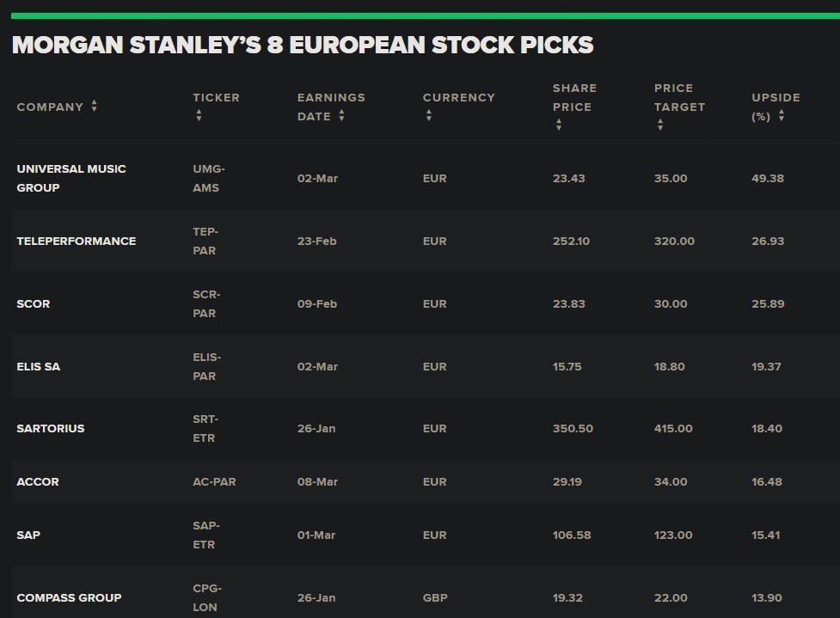Select the Teleperformance company name
This screenshot has height=618, width=840.
(77, 241)
